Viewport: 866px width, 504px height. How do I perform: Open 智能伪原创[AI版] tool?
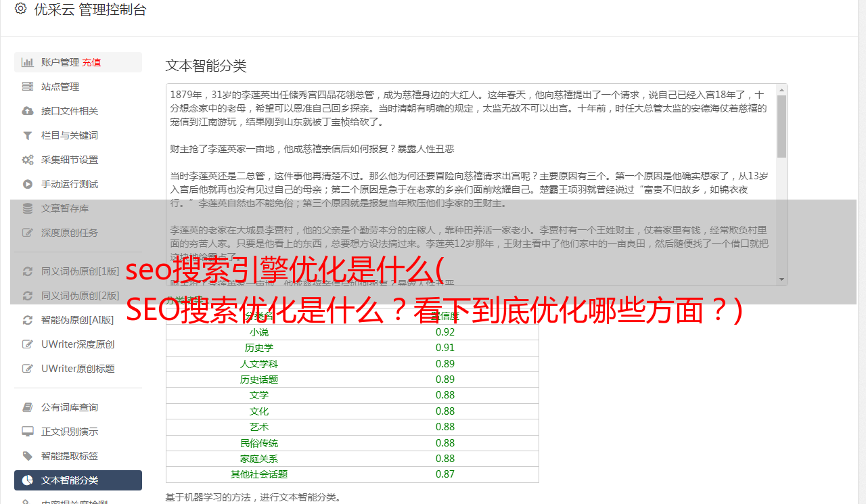pos(78,320)
